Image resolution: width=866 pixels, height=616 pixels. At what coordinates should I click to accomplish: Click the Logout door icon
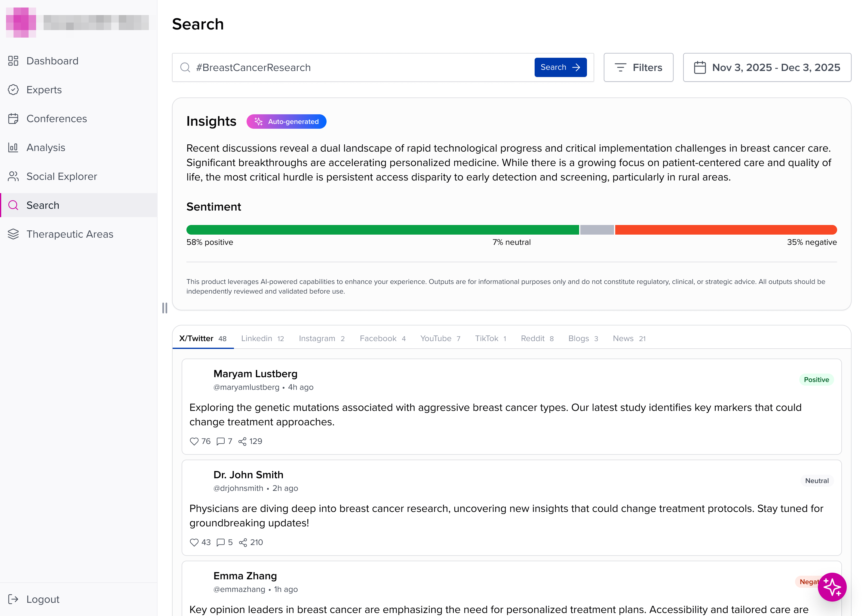pos(13,599)
